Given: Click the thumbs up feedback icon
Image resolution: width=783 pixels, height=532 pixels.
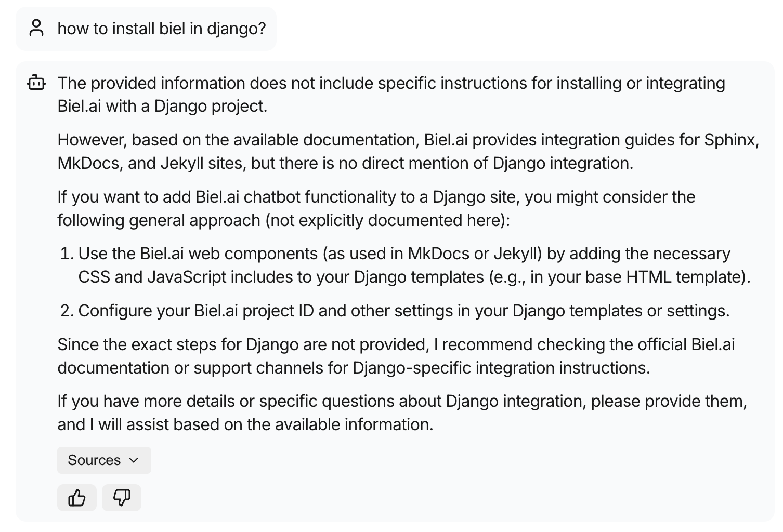Looking at the screenshot, I should click(77, 498).
